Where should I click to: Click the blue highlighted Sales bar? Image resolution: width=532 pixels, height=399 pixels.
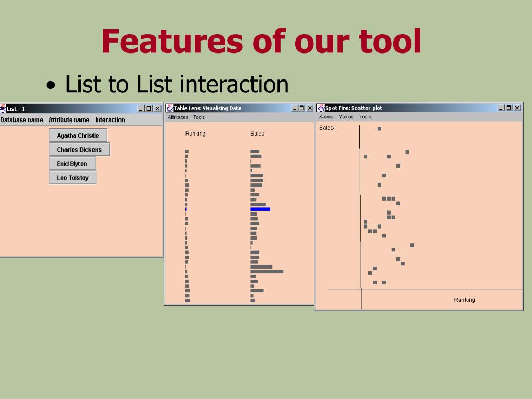pyautogui.click(x=260, y=209)
